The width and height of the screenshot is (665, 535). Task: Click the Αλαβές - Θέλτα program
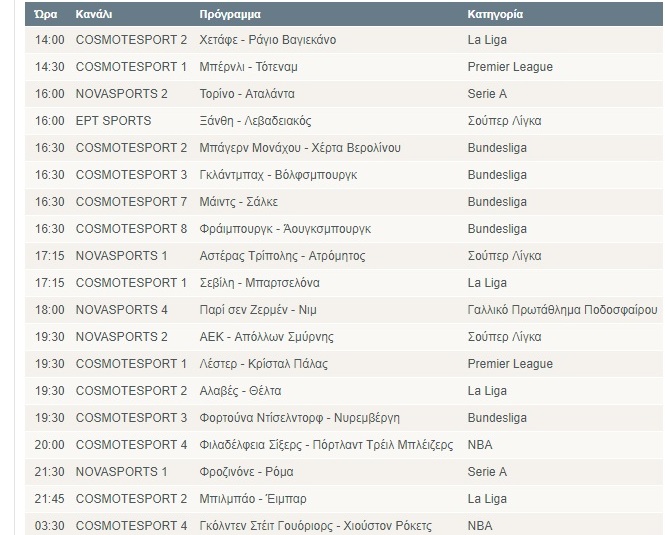point(240,391)
